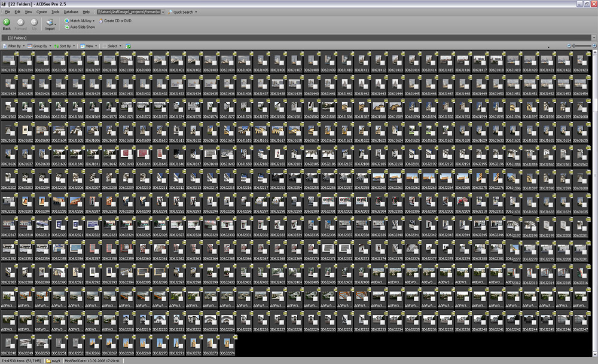The image size is (598, 364).
Task: Open the Database menu
Action: pos(71,12)
